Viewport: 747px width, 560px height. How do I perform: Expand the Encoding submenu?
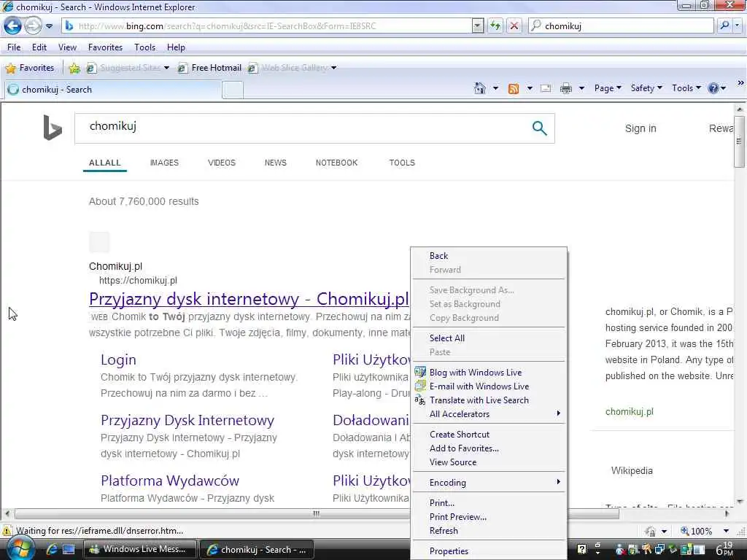click(x=489, y=483)
